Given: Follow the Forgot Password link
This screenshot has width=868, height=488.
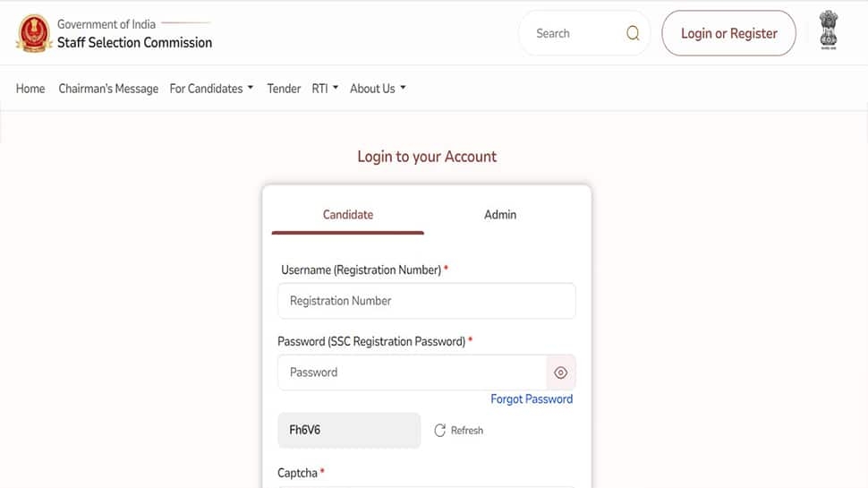Looking at the screenshot, I should point(532,399).
